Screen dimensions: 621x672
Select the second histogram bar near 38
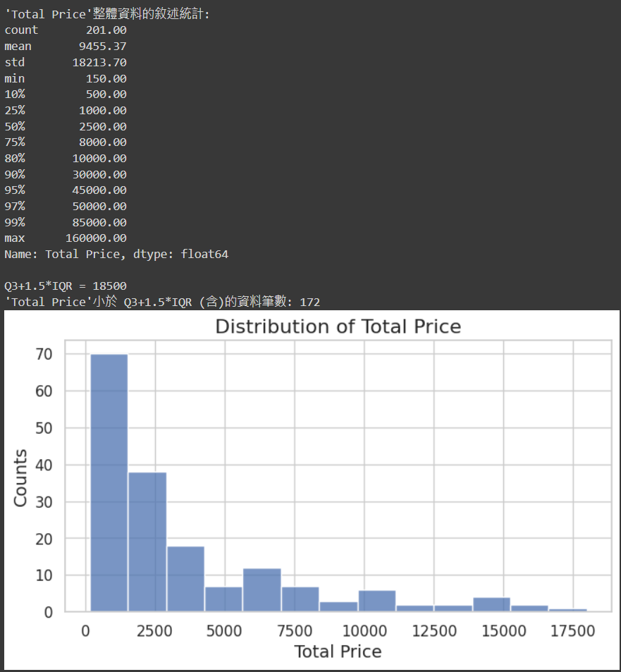(147, 542)
